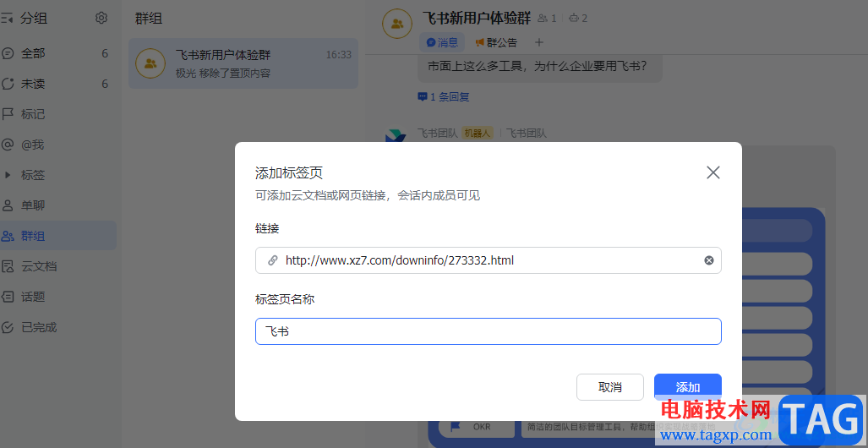
Task: Click OKR button in bot card
Action: point(476,427)
